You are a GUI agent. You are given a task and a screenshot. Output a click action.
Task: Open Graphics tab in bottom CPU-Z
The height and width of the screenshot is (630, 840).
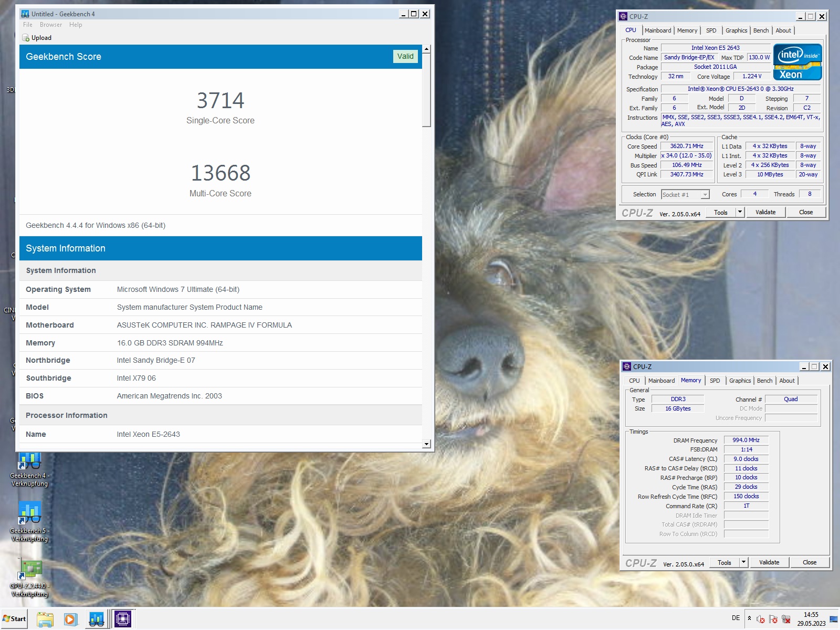[x=740, y=381]
